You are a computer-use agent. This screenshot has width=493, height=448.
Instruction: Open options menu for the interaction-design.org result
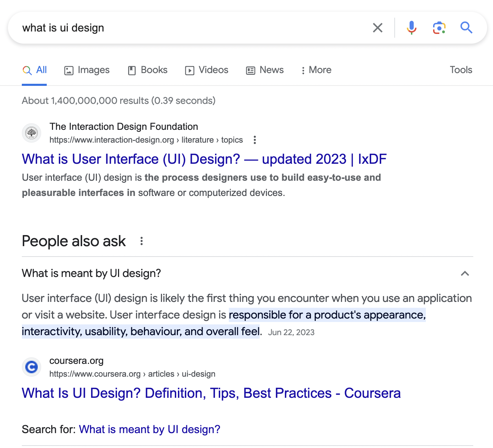(255, 140)
